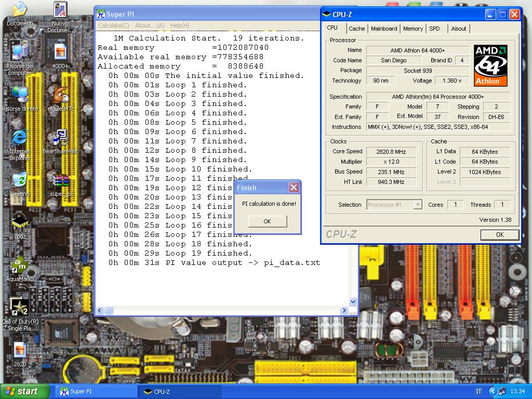
Task: Click the L1 Data cache value field
Action: click(x=485, y=152)
